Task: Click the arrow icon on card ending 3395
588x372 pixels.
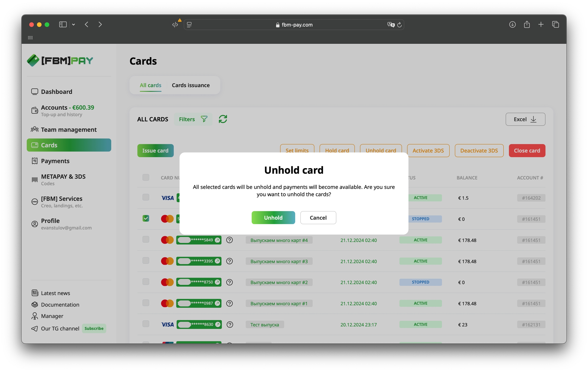Action: pyautogui.click(x=217, y=261)
